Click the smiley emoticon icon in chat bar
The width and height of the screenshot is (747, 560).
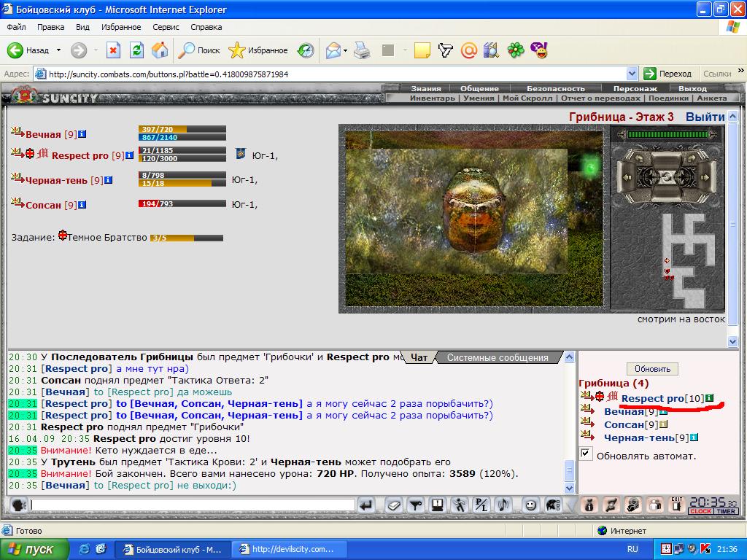(x=530, y=505)
